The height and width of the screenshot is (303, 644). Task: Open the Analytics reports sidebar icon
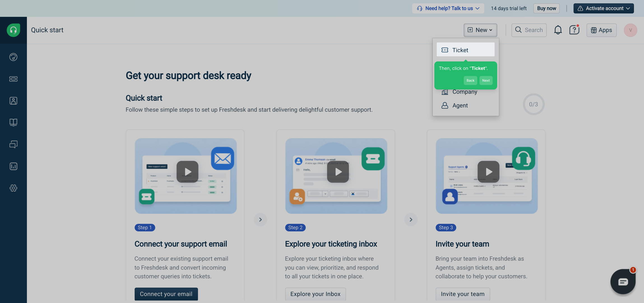click(13, 166)
